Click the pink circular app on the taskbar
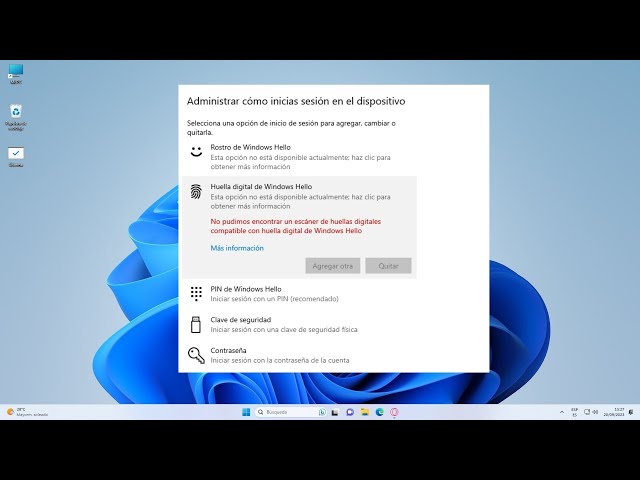 [x=394, y=412]
